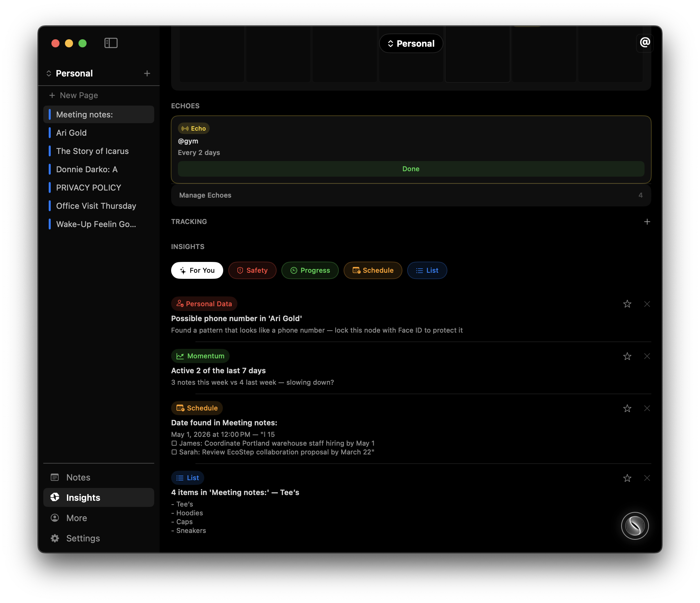The height and width of the screenshot is (603, 700).
Task: Filter insights by Safety
Action: [x=252, y=270]
